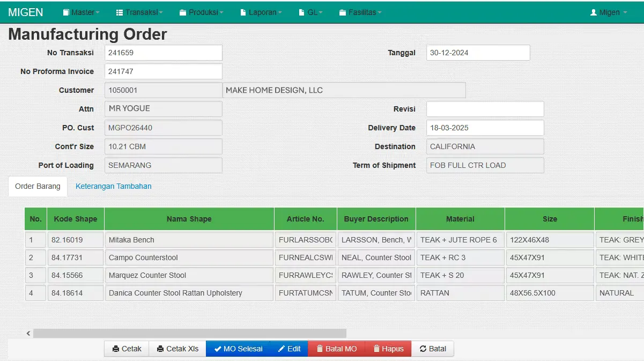Open the Transaksi dropdown menu
Viewport: 644px width, 361px height.
[x=140, y=12]
